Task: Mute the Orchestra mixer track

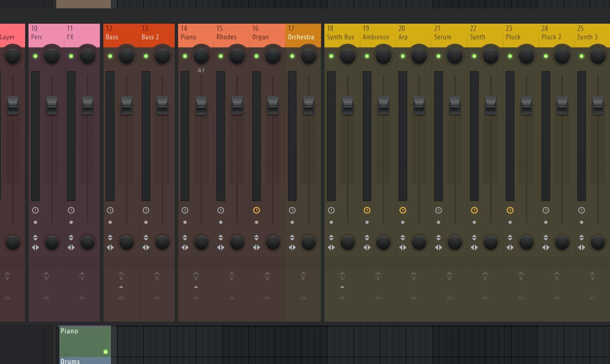Action: click(x=292, y=56)
